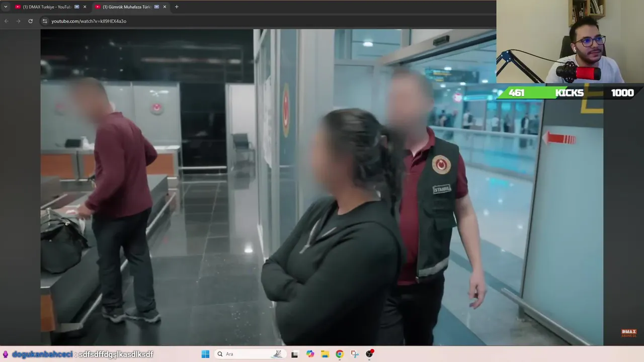Open Snipping Tool from the taskbar
The image size is (644, 362).
click(355, 354)
